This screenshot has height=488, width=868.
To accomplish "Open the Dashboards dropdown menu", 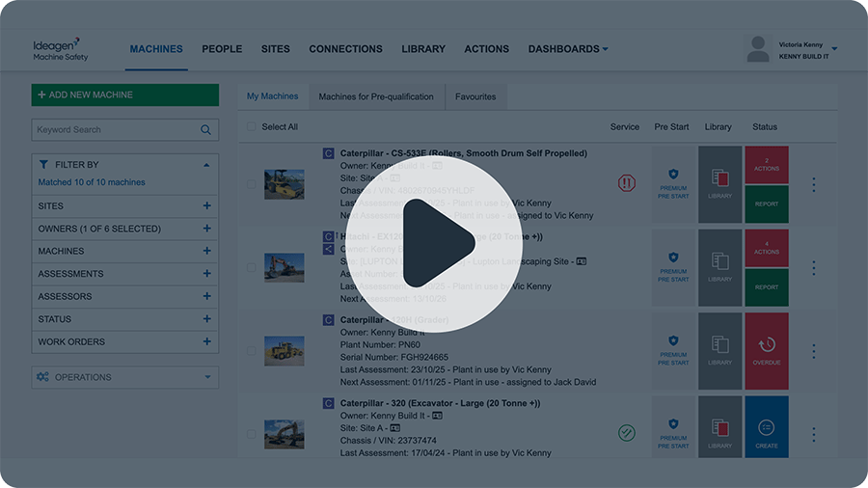I will pyautogui.click(x=567, y=49).
